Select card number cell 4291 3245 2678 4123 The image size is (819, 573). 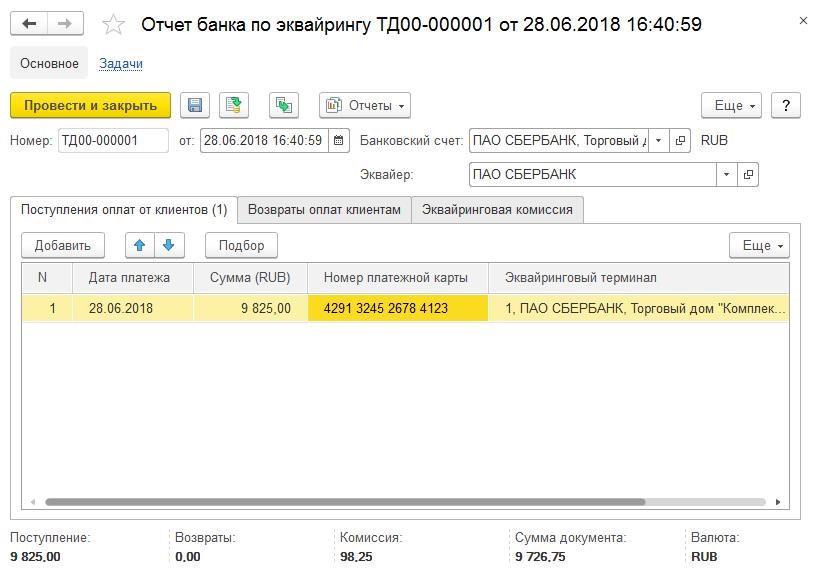(398, 308)
